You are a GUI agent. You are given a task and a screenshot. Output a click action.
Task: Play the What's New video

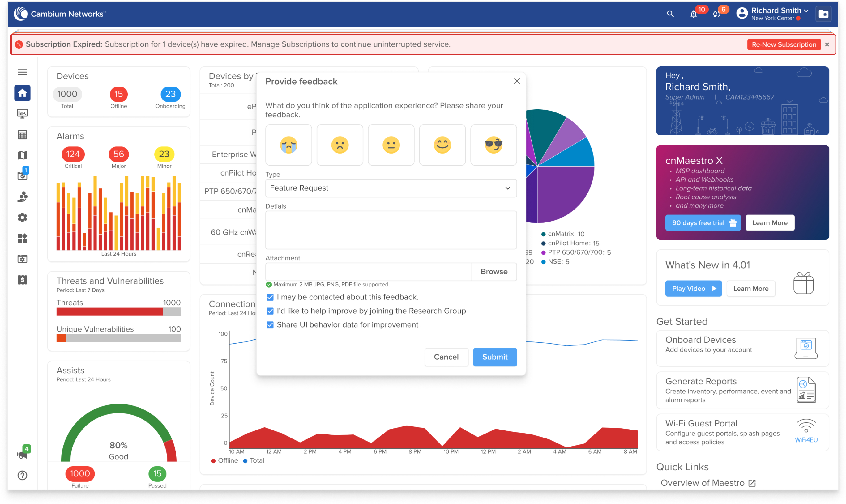(x=694, y=289)
